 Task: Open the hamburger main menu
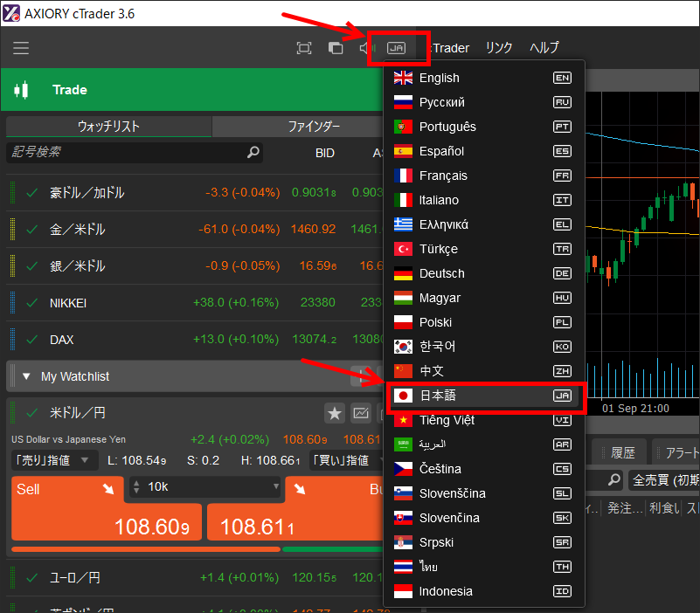point(21,48)
